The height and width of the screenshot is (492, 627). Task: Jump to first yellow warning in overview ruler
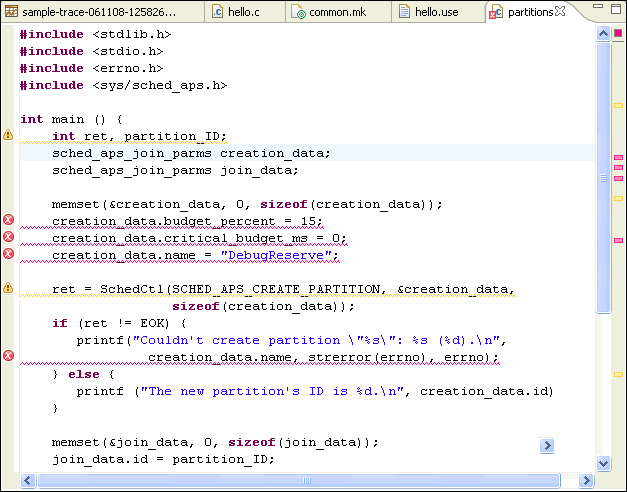[x=618, y=105]
